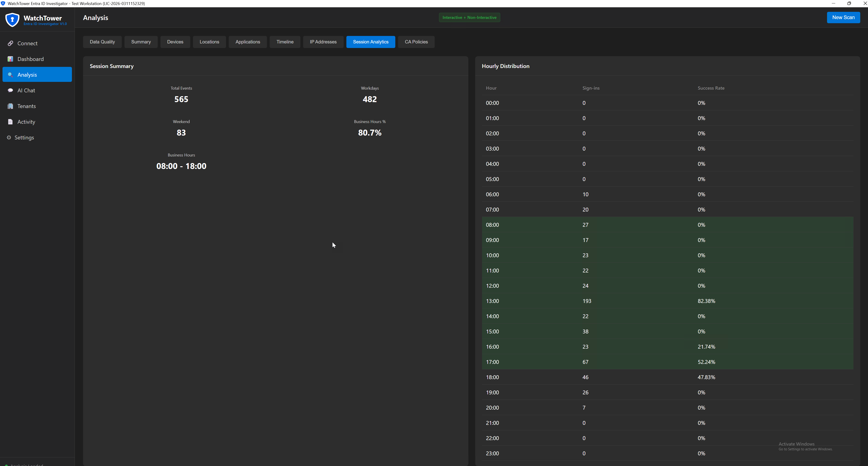This screenshot has height=466, width=868.
Task: Click the Settings gear in the sidebar
Action: tap(9, 137)
